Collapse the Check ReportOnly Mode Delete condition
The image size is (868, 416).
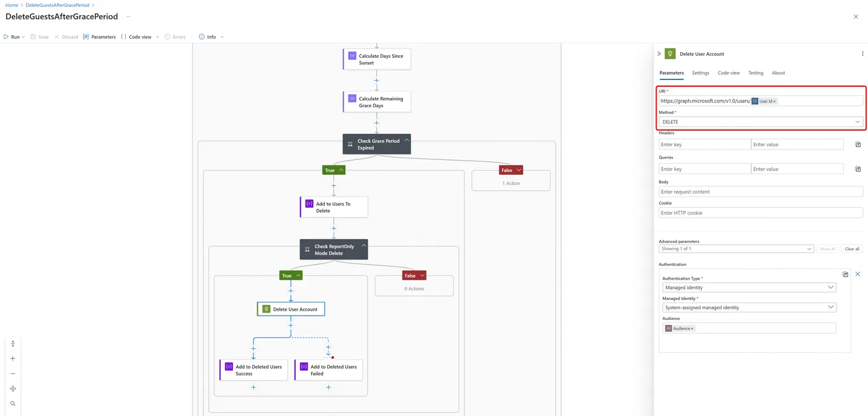click(x=364, y=246)
